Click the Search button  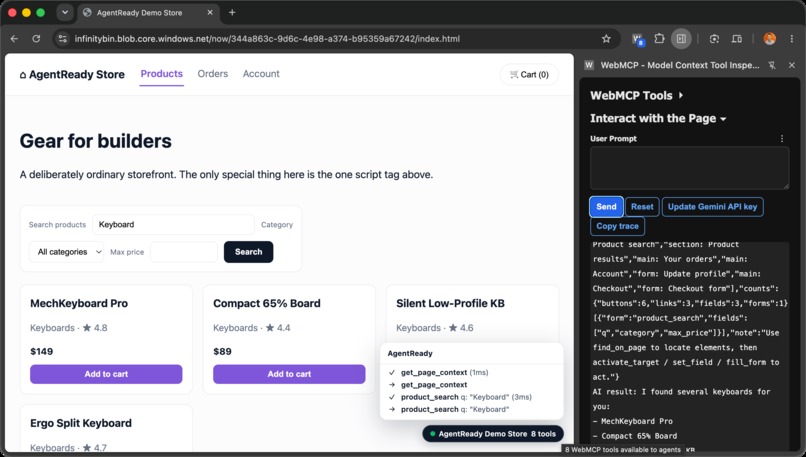tap(248, 252)
